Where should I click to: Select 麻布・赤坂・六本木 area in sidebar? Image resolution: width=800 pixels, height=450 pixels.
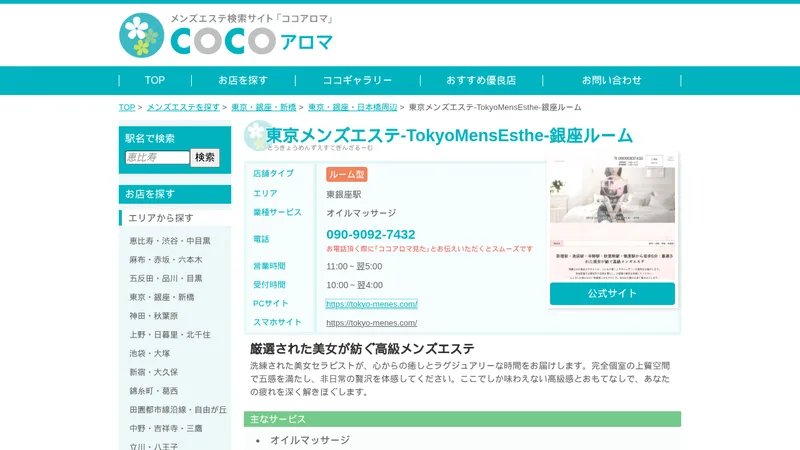point(166,260)
